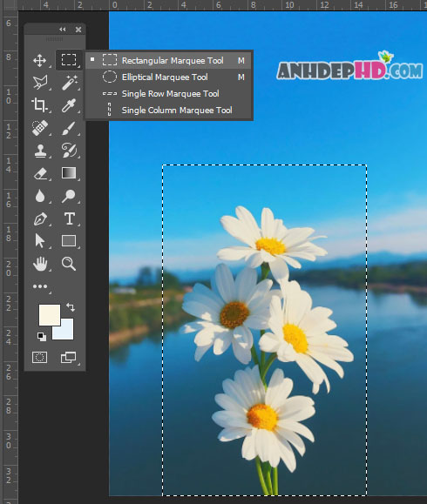
Task: Pick the cream foreground color swatch
Action: 49,315
